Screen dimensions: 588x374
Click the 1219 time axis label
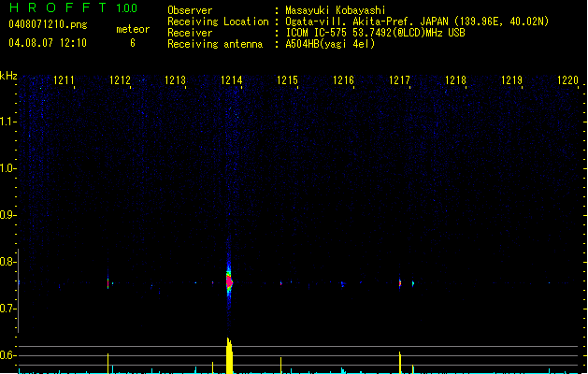pos(511,80)
